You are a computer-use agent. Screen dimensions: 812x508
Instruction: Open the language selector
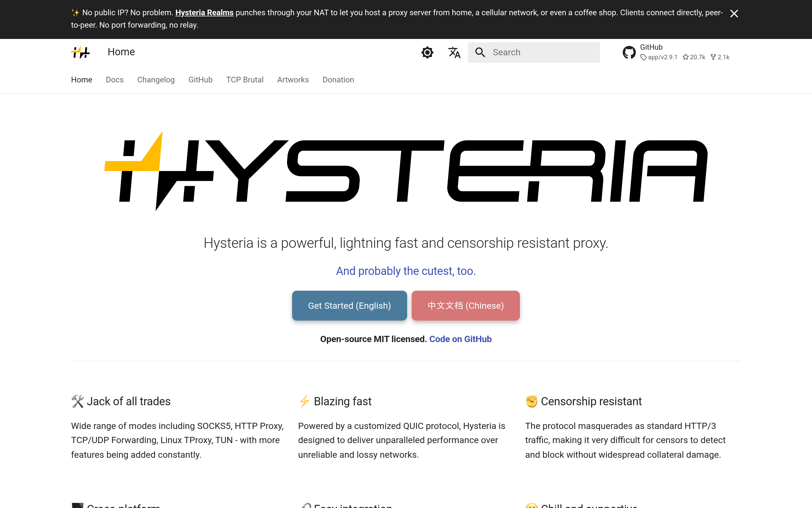pyautogui.click(x=454, y=52)
